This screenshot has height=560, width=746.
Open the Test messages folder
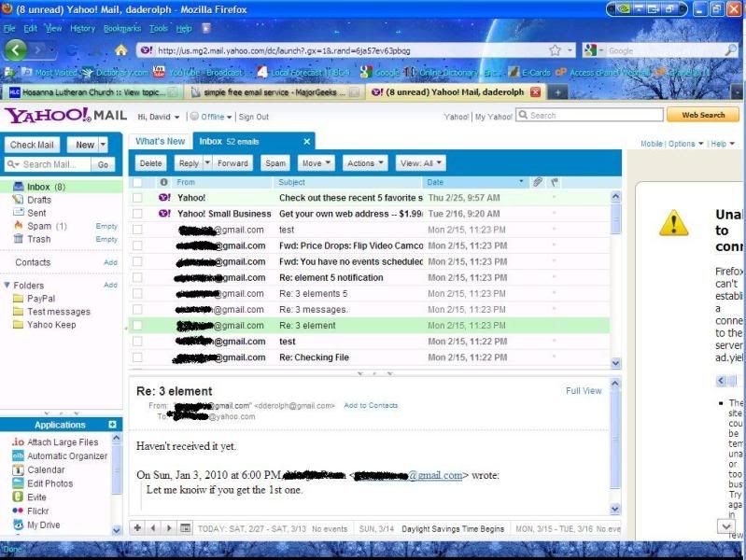(59, 312)
